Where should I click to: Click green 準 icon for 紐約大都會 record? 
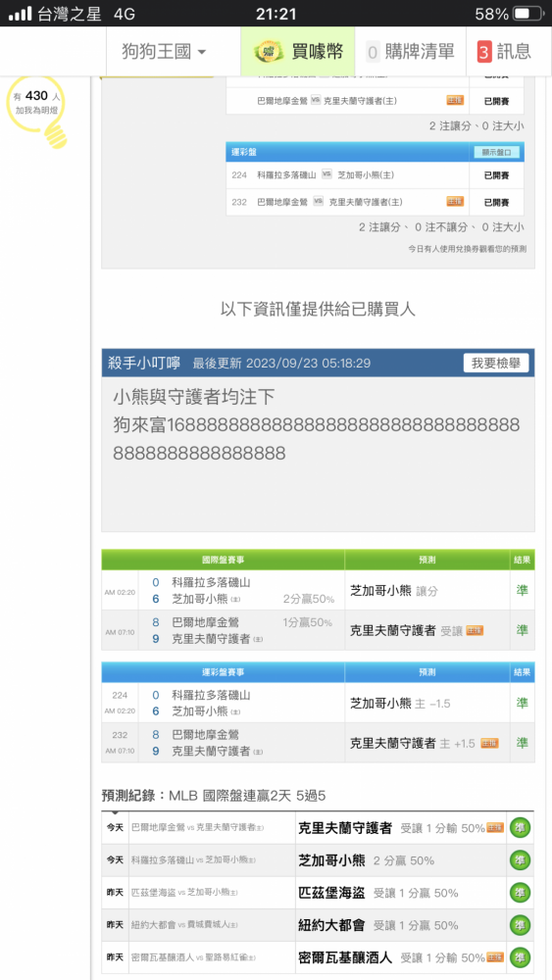520,925
